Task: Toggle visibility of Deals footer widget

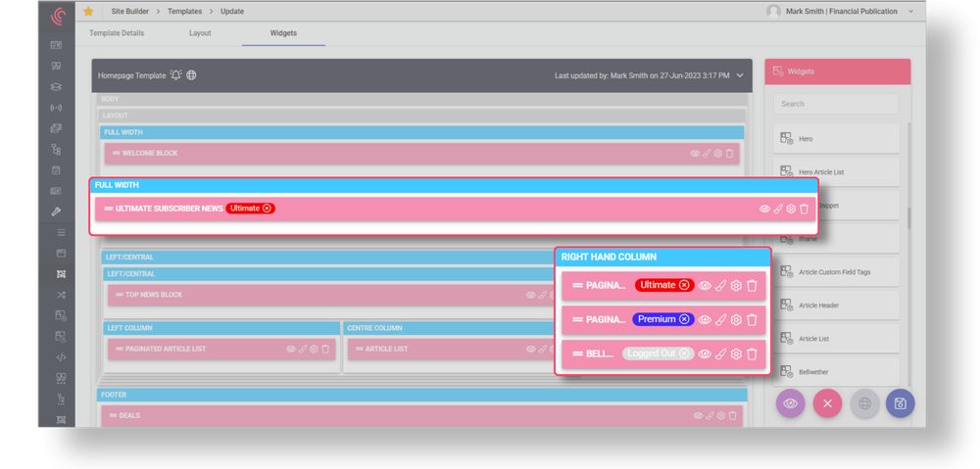Action: [x=698, y=416]
